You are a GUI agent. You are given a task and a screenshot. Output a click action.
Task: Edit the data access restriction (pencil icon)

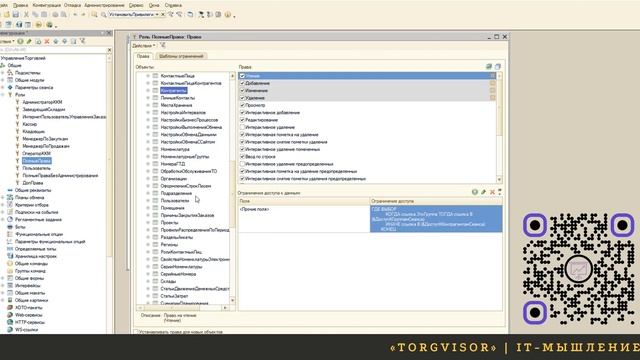point(484,192)
